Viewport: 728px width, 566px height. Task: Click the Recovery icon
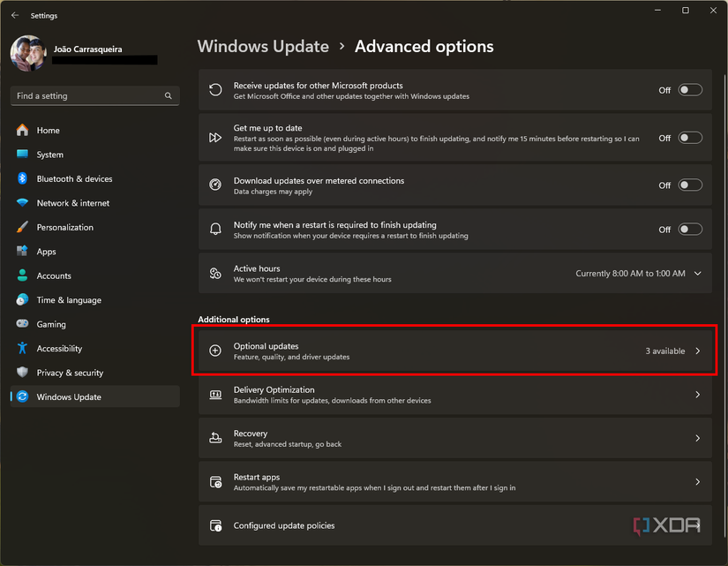coord(215,438)
